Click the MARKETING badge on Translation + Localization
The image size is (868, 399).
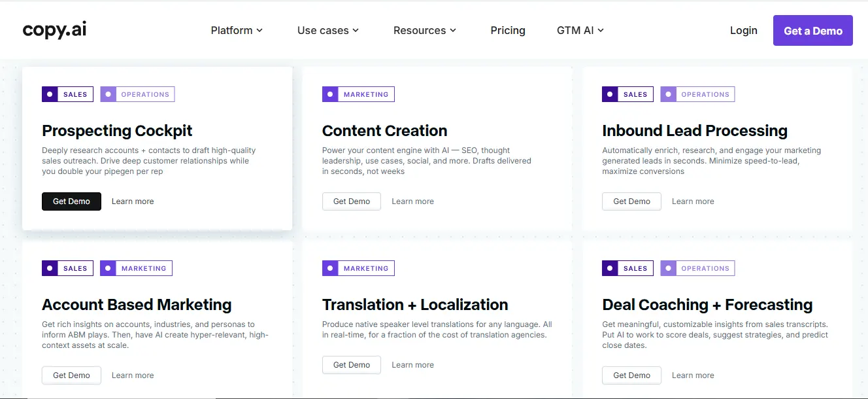coord(358,268)
